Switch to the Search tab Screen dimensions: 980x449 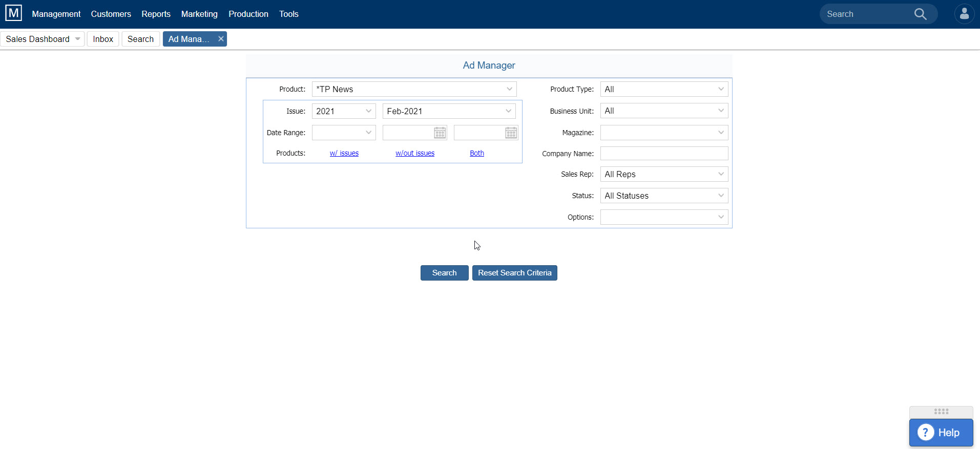click(x=140, y=39)
